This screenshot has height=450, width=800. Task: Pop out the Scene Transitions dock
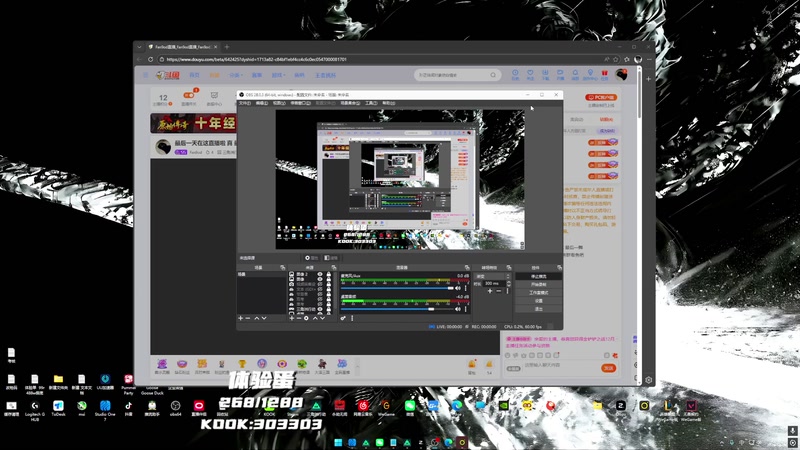pyautogui.click(x=509, y=267)
